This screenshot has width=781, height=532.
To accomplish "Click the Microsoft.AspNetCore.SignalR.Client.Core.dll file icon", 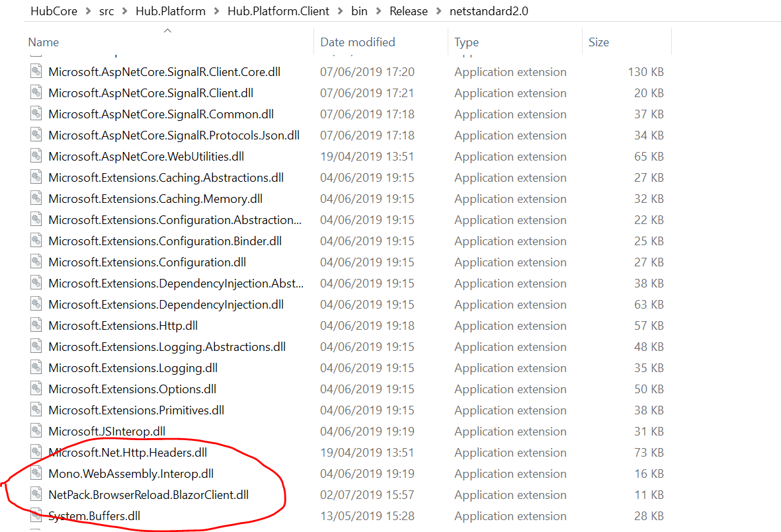I will tap(36, 71).
